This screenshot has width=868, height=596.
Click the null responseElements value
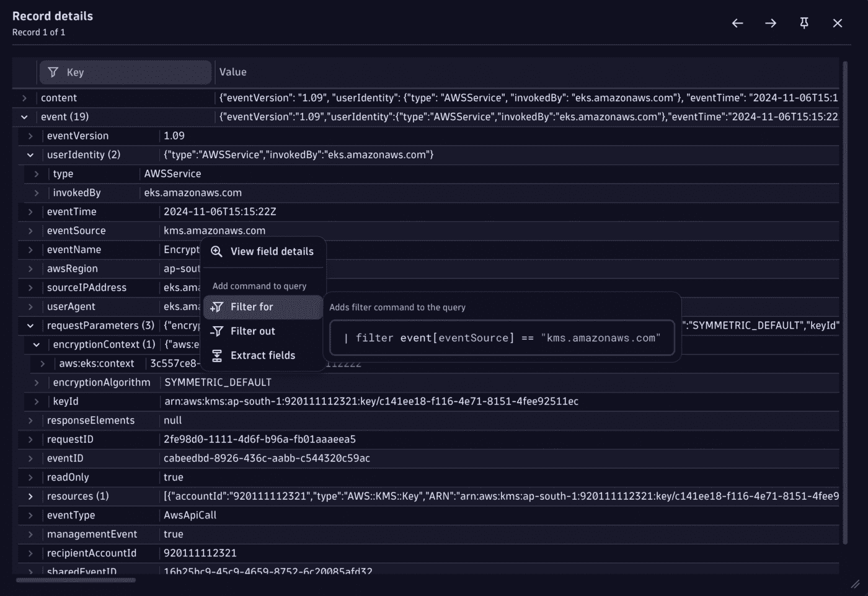coord(172,420)
